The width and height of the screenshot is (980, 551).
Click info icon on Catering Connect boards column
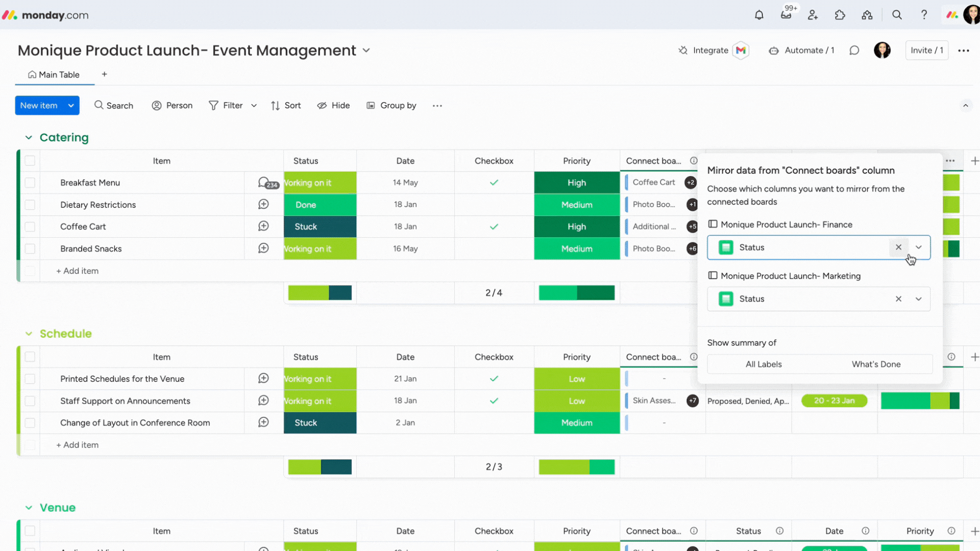click(x=694, y=161)
